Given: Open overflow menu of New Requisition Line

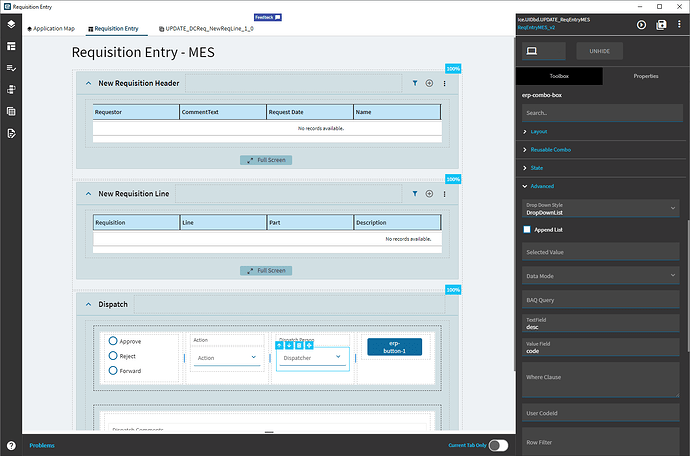Looking at the screenshot, I should 444,194.
